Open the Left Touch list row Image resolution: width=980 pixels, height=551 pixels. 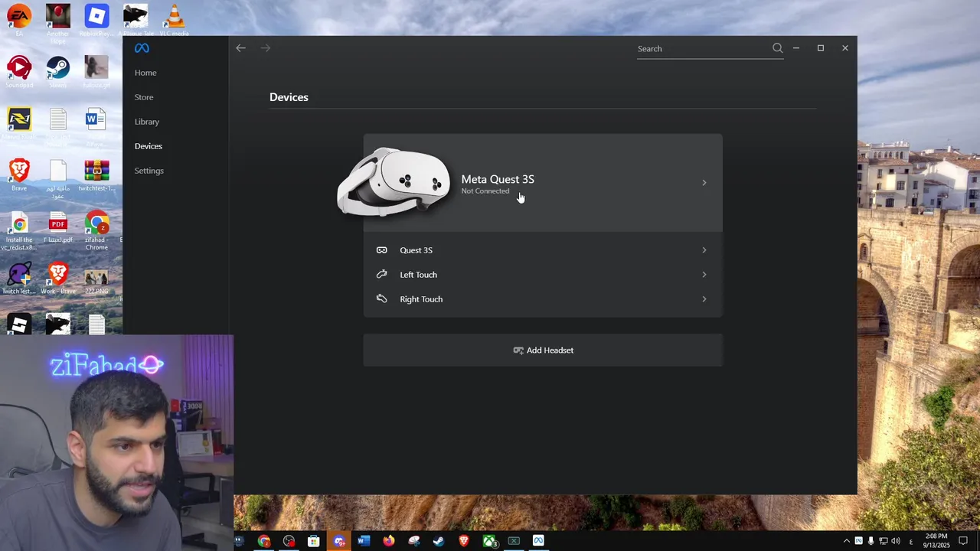pyautogui.click(x=543, y=274)
